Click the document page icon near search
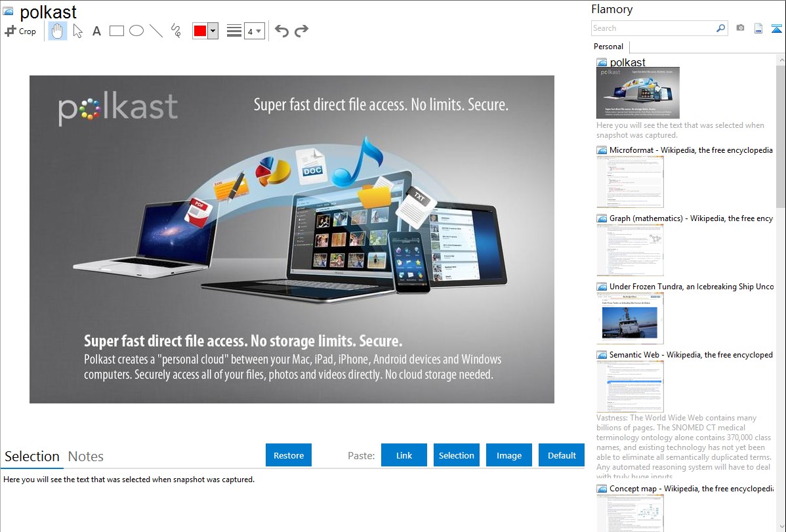 tap(758, 28)
